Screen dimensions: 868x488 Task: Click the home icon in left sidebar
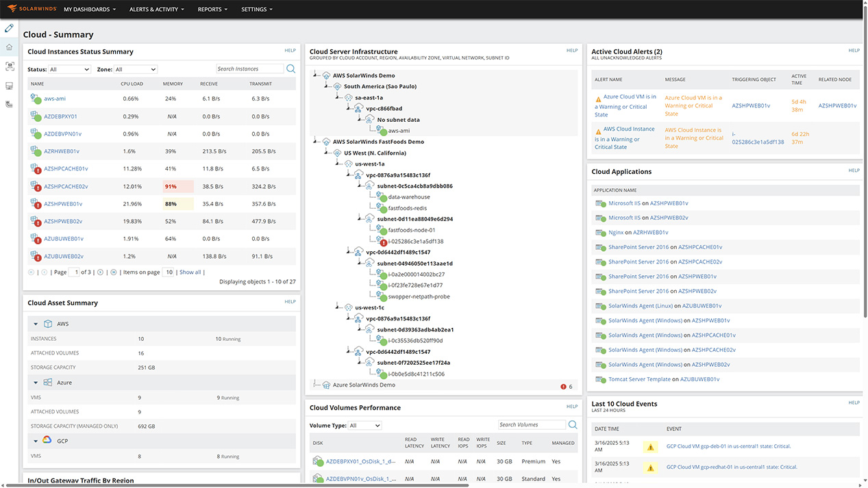tap(9, 47)
